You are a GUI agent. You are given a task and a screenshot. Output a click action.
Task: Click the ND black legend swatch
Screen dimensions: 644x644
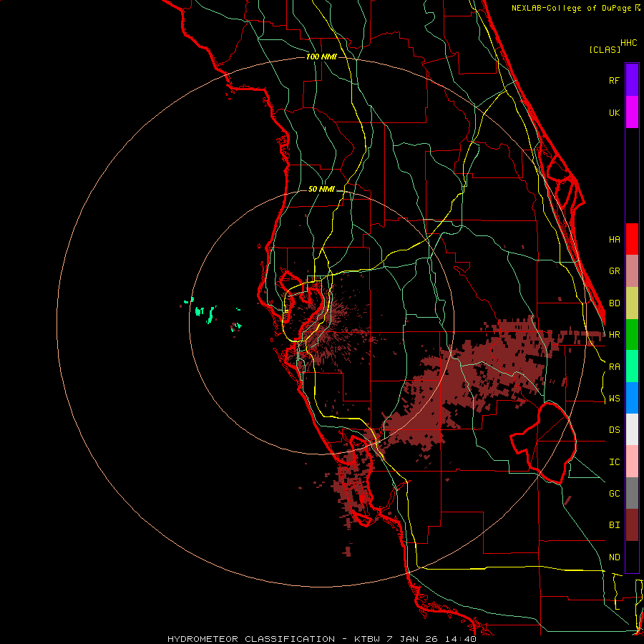click(x=632, y=557)
